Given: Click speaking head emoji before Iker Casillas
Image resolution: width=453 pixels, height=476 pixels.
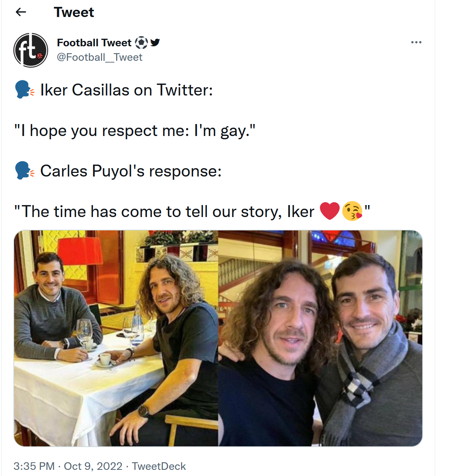Looking at the screenshot, I should point(24,90).
